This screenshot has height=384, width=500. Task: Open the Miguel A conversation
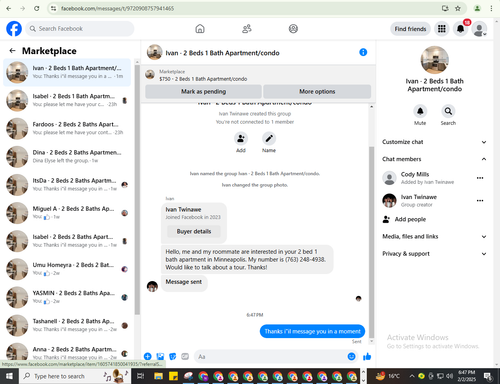[x=67, y=213]
